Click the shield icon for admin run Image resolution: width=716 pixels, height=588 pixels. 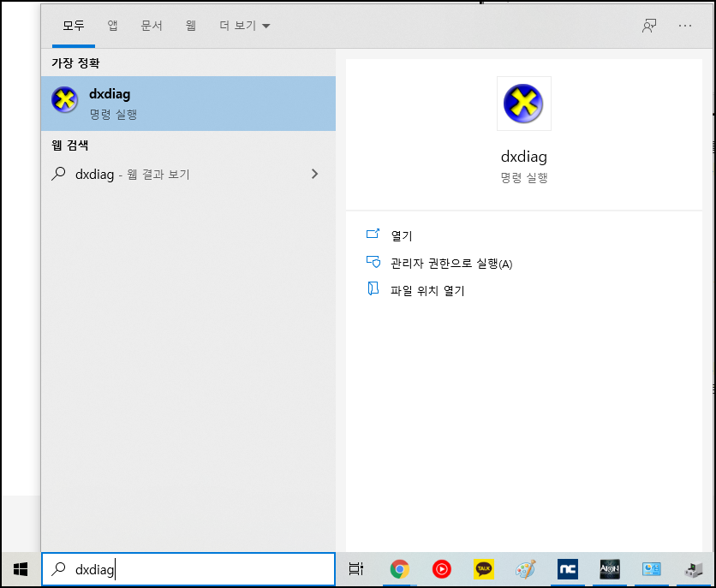pyautogui.click(x=373, y=261)
